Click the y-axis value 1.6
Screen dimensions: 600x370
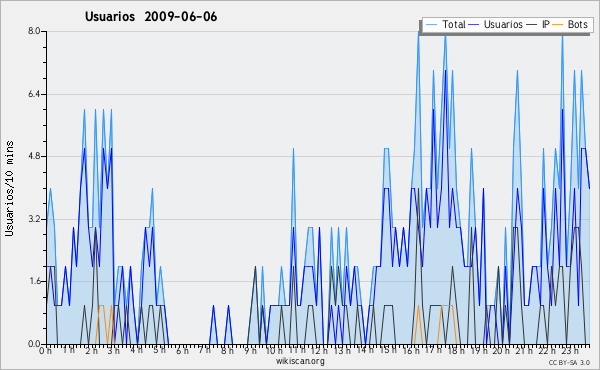34,281
